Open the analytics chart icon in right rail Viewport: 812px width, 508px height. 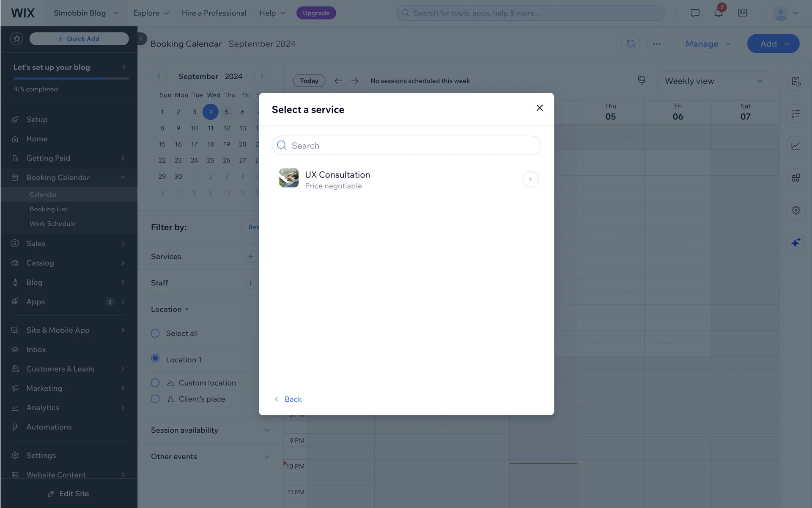(x=796, y=146)
